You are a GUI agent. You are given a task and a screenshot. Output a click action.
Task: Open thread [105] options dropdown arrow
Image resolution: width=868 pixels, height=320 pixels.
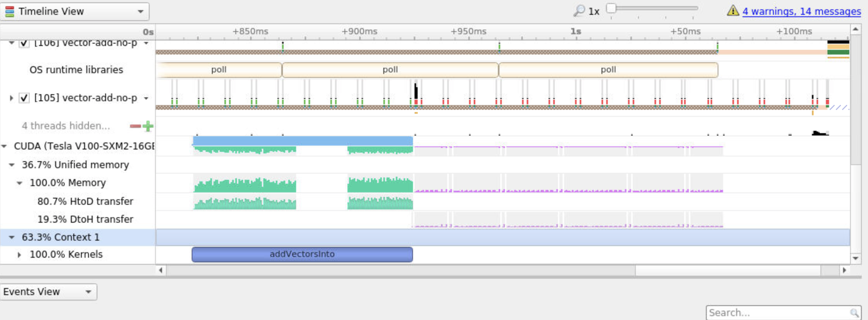point(146,98)
